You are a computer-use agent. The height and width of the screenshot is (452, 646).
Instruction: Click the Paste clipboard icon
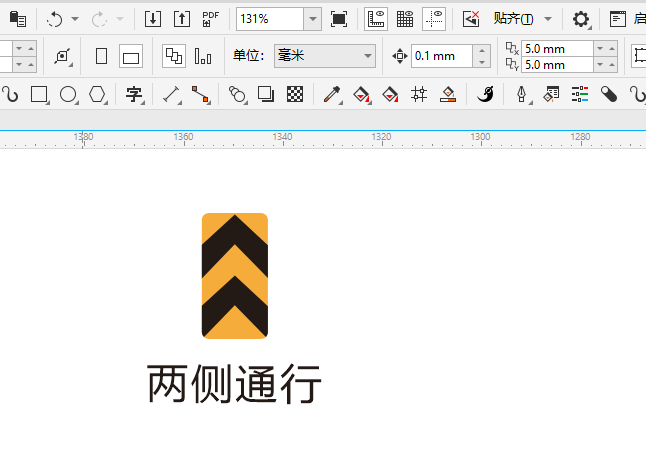[18, 19]
